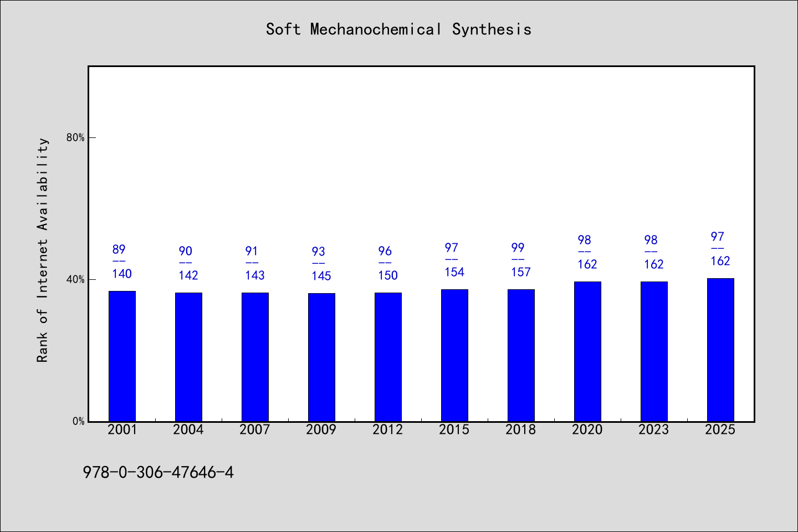Click the 2020 x-axis label
Screen dimensions: 798x532
click(587, 429)
